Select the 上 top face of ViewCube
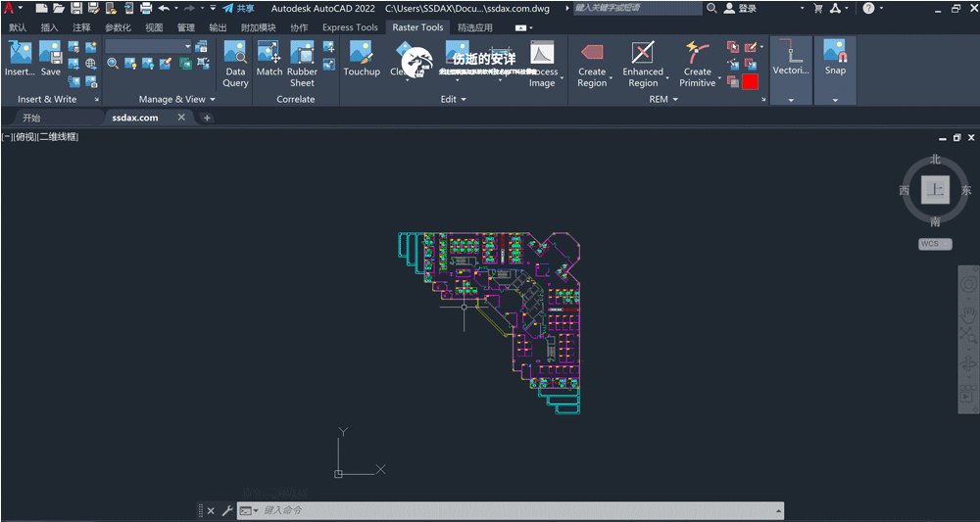Image resolution: width=980 pixels, height=522 pixels. point(935,190)
